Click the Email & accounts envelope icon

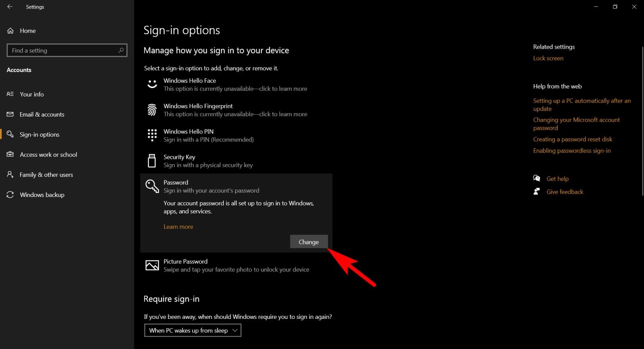10,114
